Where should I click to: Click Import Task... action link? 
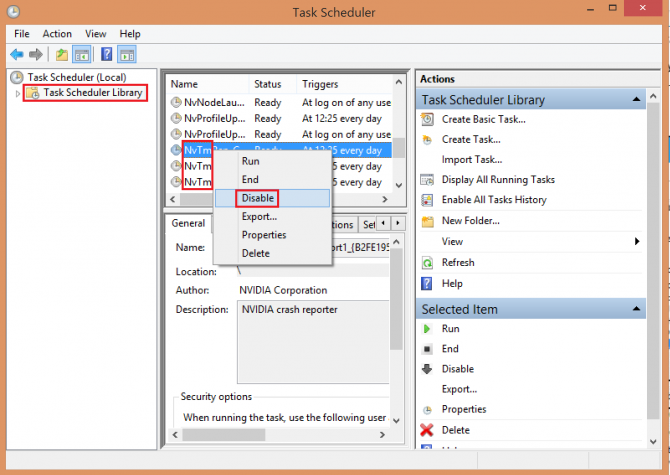(x=472, y=160)
